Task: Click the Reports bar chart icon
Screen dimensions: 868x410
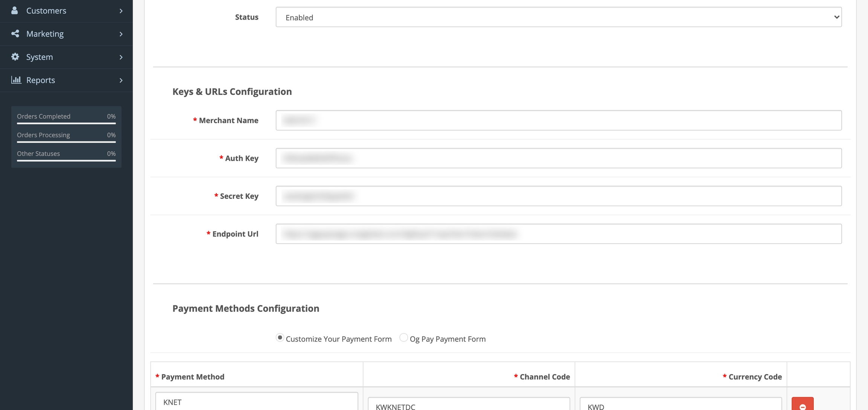Action: click(16, 80)
